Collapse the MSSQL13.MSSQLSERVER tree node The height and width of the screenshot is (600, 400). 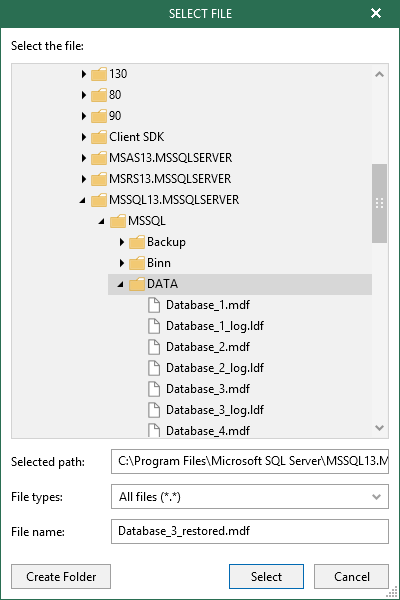click(83, 200)
